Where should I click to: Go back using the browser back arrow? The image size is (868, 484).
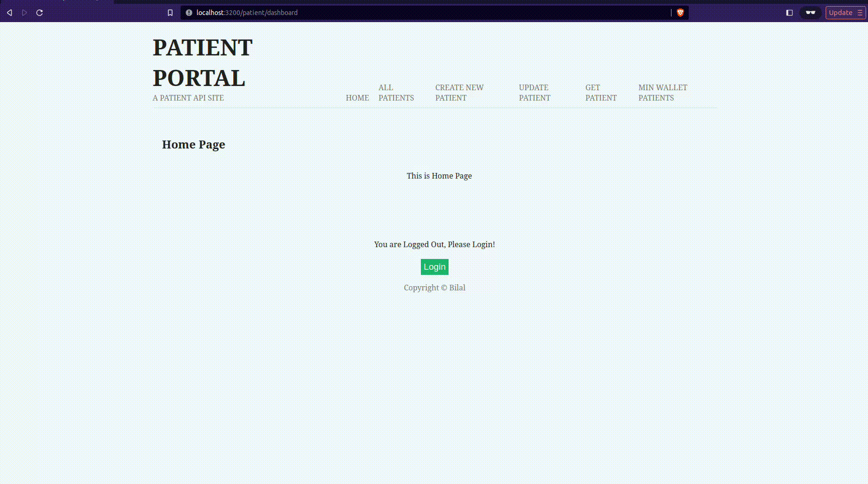click(9, 13)
